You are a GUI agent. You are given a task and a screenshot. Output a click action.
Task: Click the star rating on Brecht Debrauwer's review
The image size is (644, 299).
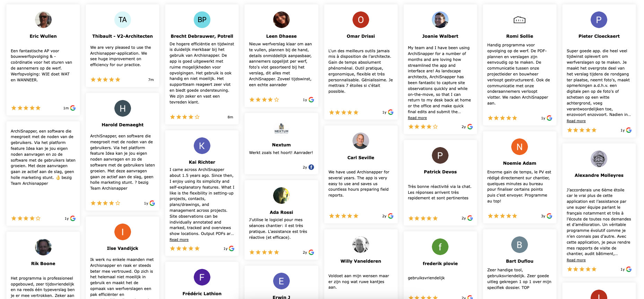pos(185,117)
